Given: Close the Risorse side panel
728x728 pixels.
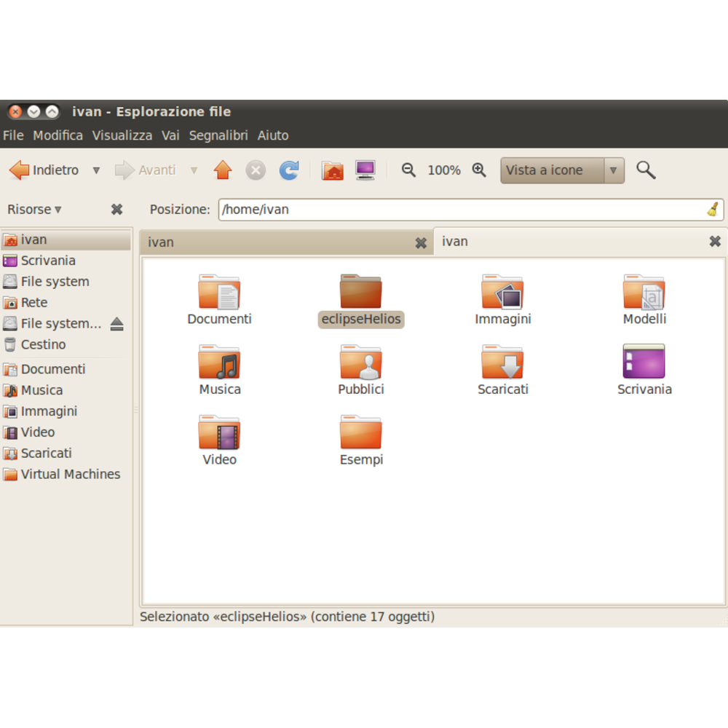Looking at the screenshot, I should click(x=116, y=210).
